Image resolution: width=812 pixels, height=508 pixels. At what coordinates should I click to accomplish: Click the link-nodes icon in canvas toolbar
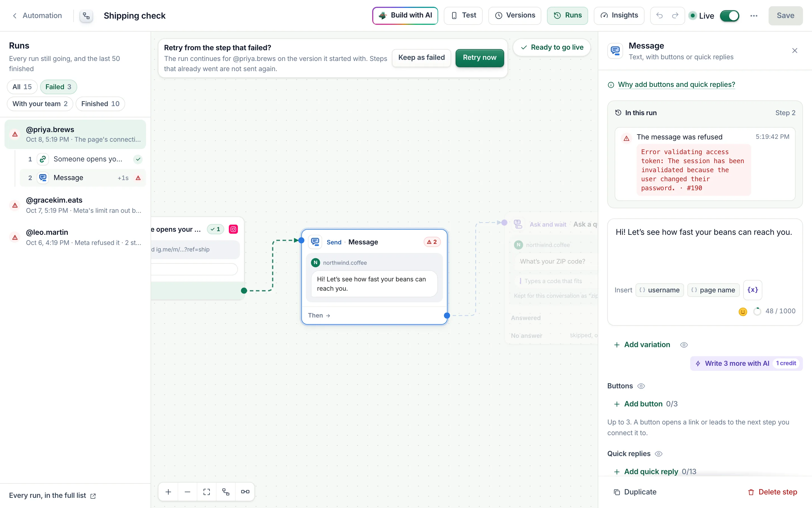pos(245,492)
